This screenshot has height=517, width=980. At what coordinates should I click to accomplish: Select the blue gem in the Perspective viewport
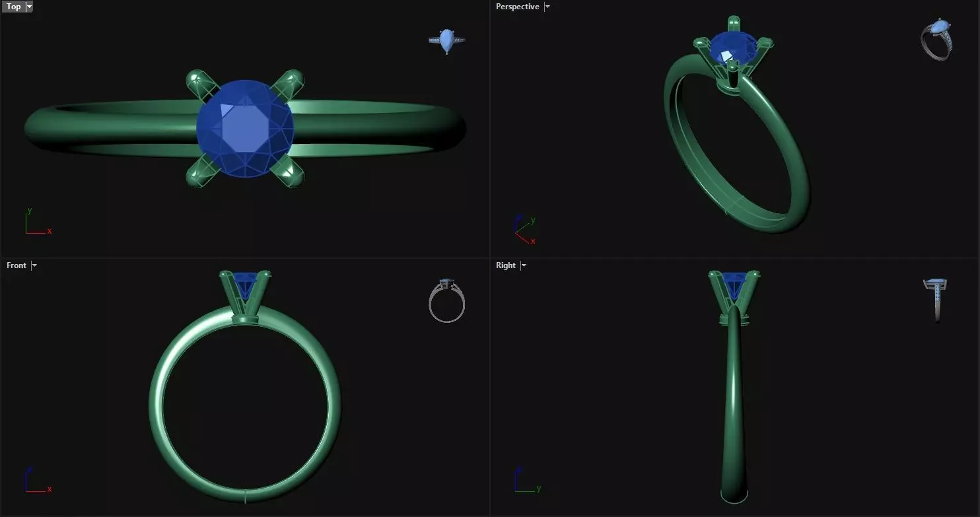pos(732,48)
